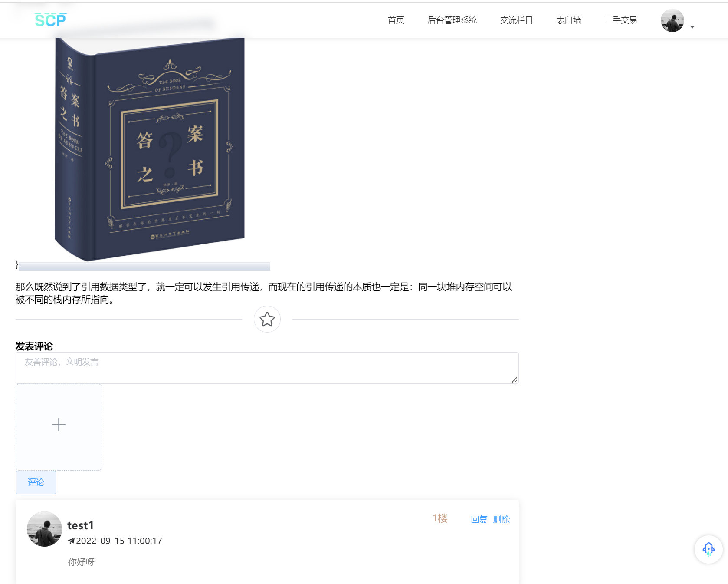Navigate to 表白墙 page
This screenshot has height=584, width=728.
[x=568, y=20]
